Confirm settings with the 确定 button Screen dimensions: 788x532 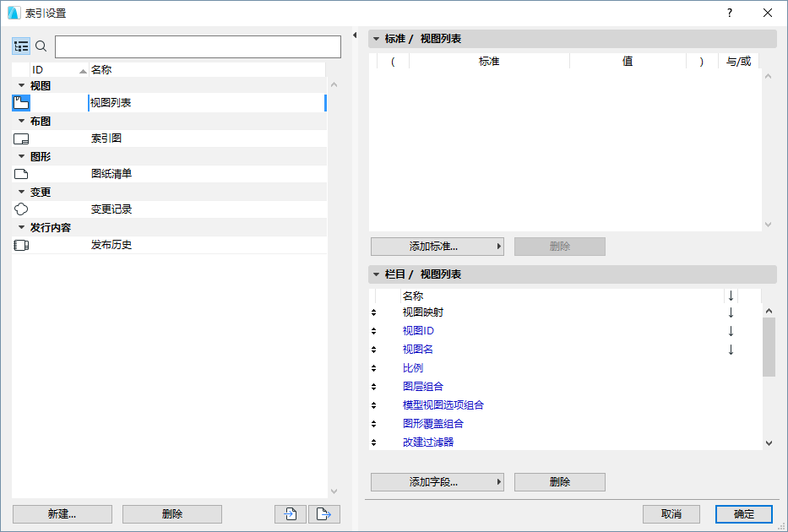(x=743, y=513)
